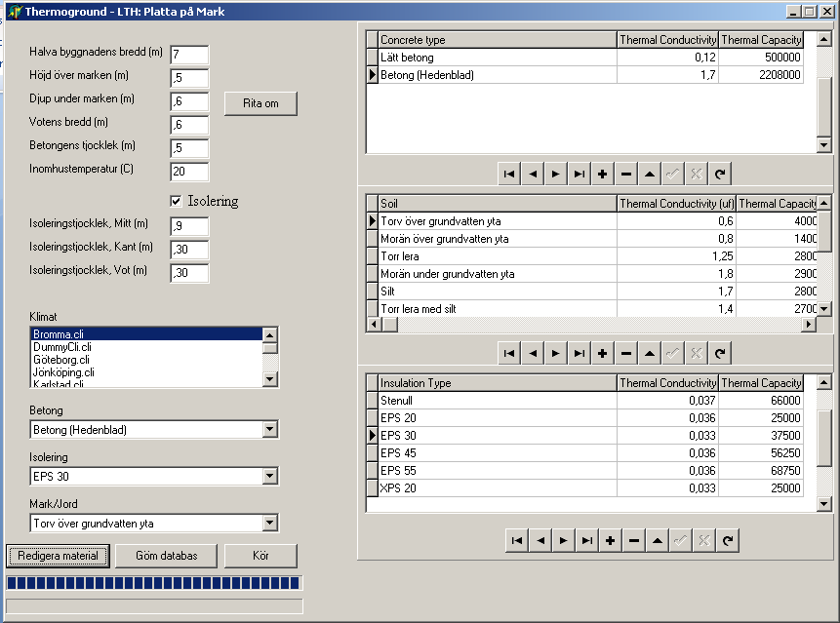
Task: Click the Isoleringstjocklek, Mitt input field
Action: [x=189, y=226]
